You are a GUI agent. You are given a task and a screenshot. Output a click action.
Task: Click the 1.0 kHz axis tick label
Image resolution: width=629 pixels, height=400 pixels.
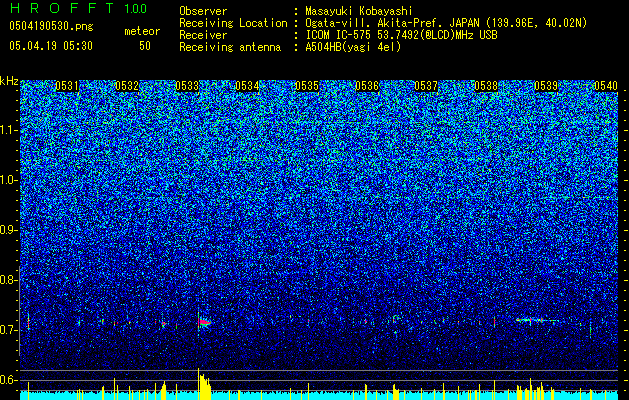pyautogui.click(x=9, y=180)
